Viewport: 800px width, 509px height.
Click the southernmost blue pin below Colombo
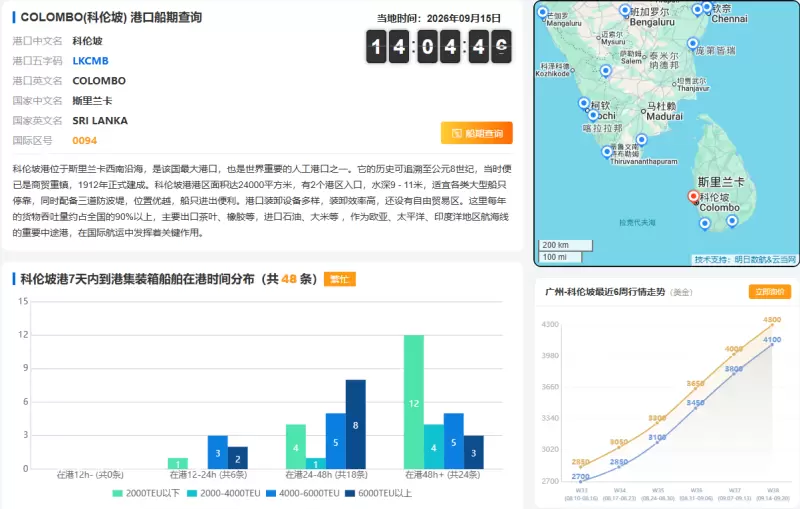click(705, 223)
